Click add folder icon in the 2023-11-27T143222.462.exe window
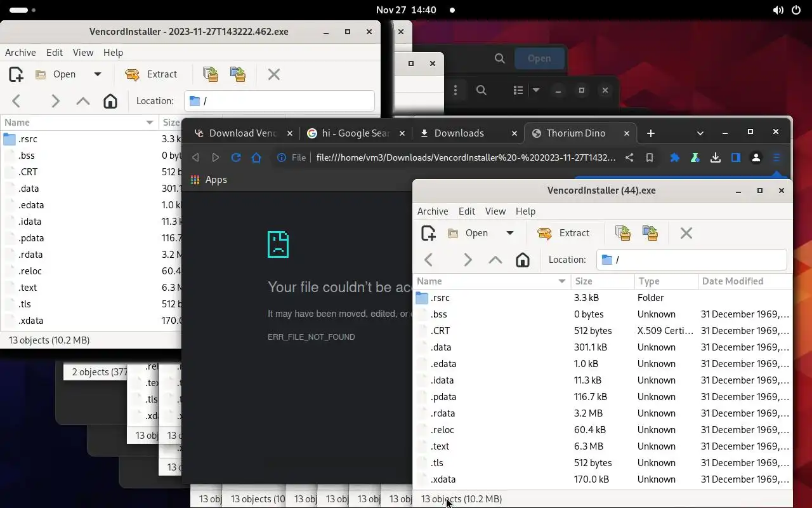The width and height of the screenshot is (812, 508). [238, 74]
